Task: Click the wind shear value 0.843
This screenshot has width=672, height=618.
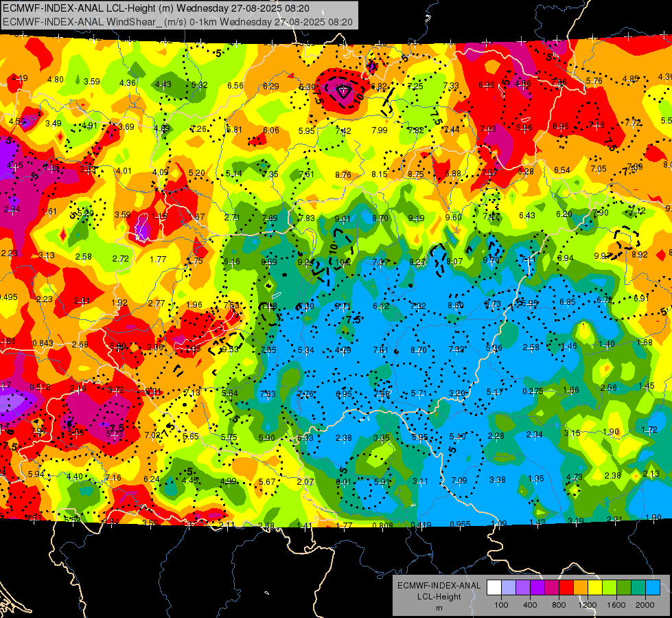Action: (43, 343)
